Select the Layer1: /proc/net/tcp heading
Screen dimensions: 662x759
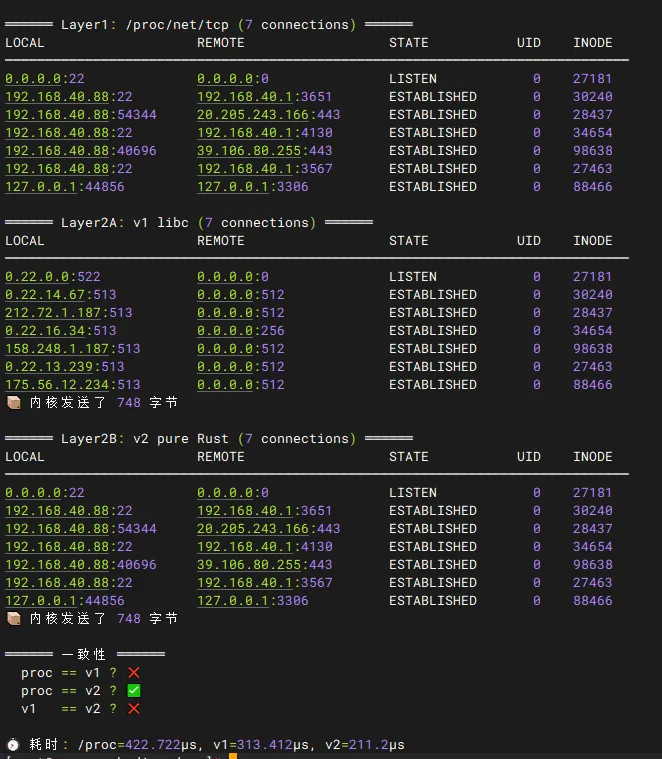(209, 25)
